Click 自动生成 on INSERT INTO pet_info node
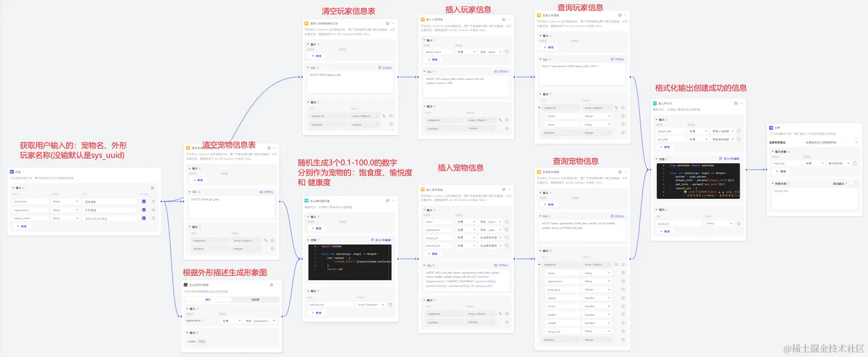This screenshot has width=868, height=357. tap(501, 265)
